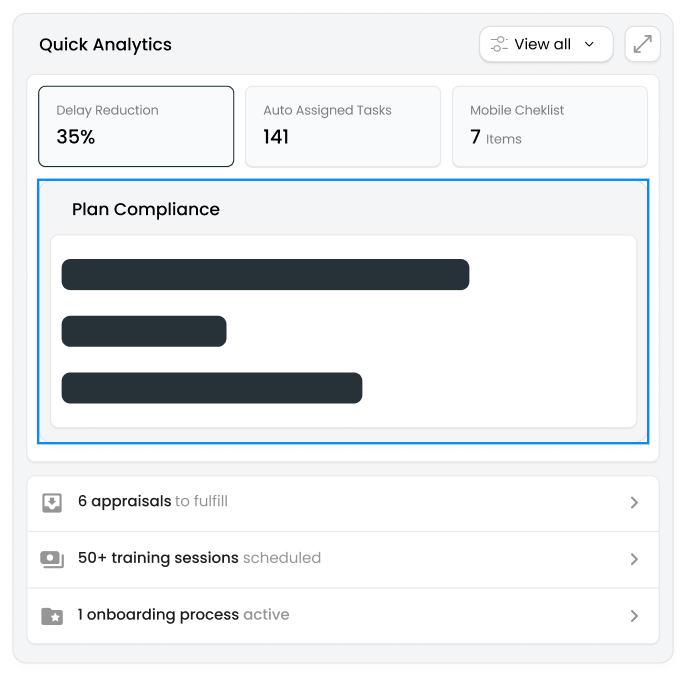Screen dimensions: 690x675
Task: Open the 1 onboarding process active link
Action: pos(183,615)
